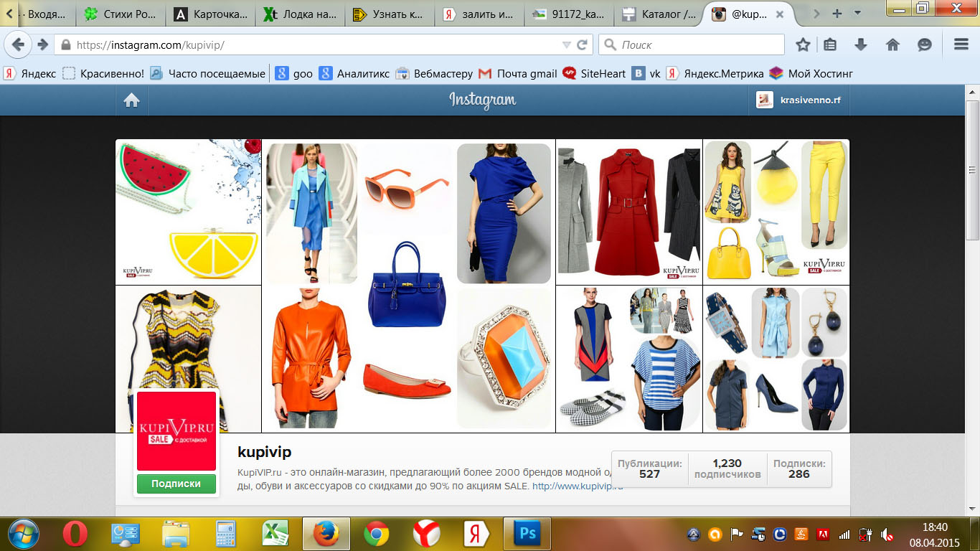Viewport: 980px width, 551px height.
Task: Switch to the Каталог tab
Action: (660, 14)
